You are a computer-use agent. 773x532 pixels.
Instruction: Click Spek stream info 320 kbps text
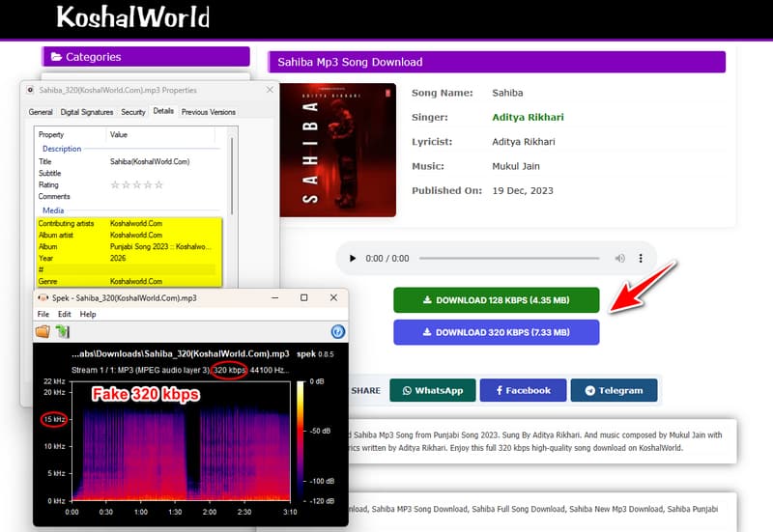tap(229, 370)
